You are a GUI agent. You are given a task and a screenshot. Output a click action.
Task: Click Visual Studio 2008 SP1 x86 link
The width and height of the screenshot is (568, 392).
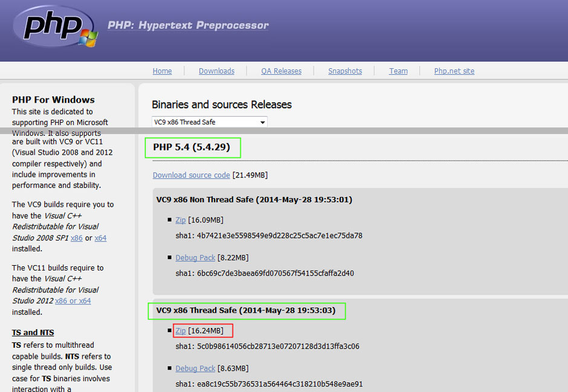[76, 238]
